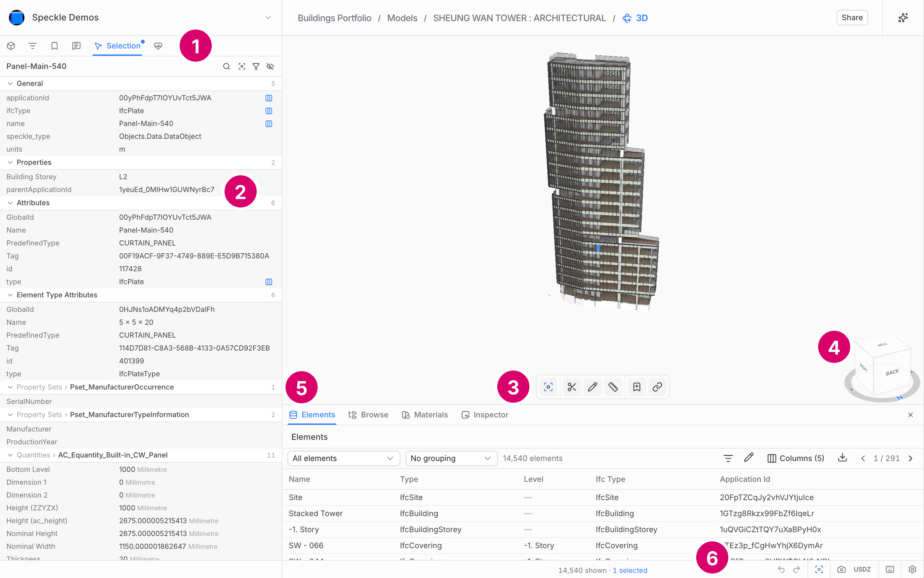The width and height of the screenshot is (924, 578).
Task: Hide selected object with crossed-eye icon
Action: point(270,66)
